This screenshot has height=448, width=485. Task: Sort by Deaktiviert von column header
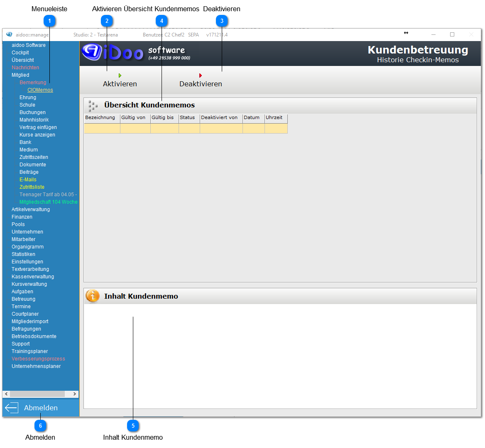click(x=221, y=118)
